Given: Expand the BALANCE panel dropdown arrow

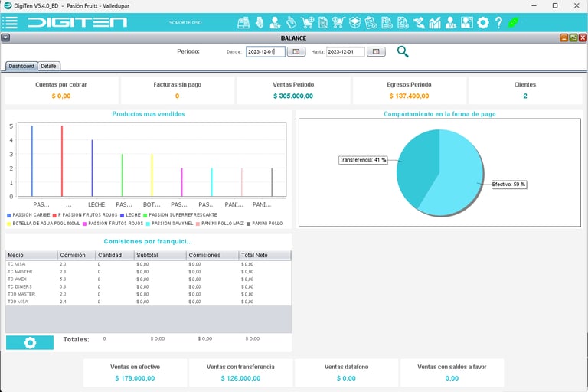Looking at the screenshot, I should pos(5,38).
